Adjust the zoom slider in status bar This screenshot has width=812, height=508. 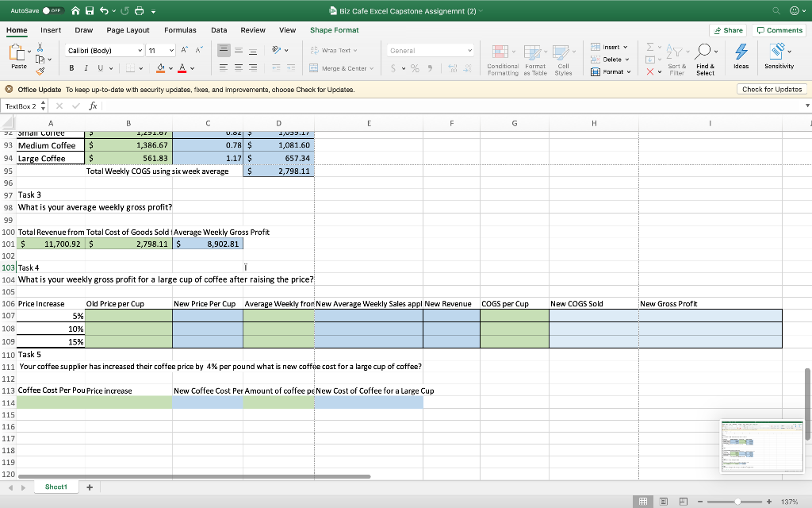click(x=737, y=502)
